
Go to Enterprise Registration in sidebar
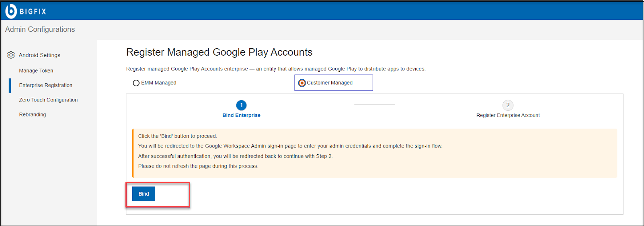tap(46, 85)
